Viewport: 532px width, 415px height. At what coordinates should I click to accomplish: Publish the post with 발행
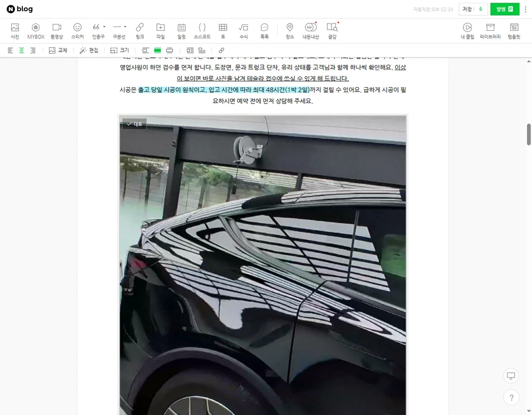pos(504,9)
